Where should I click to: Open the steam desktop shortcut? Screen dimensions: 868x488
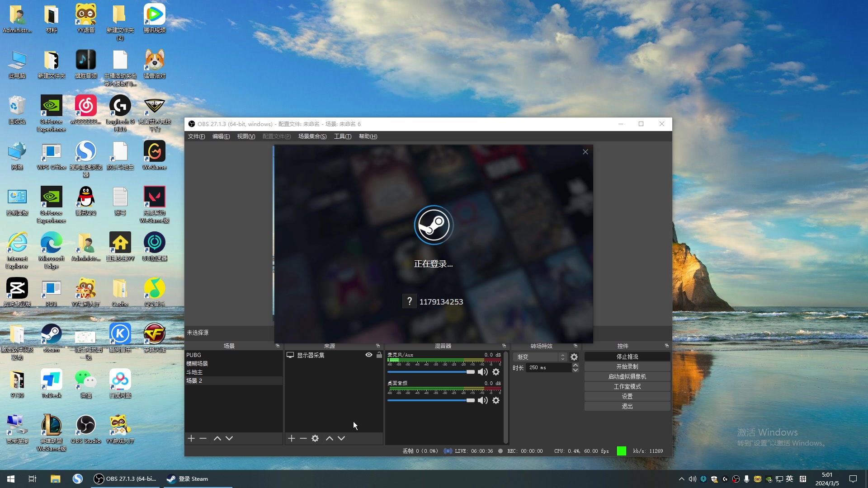51,338
